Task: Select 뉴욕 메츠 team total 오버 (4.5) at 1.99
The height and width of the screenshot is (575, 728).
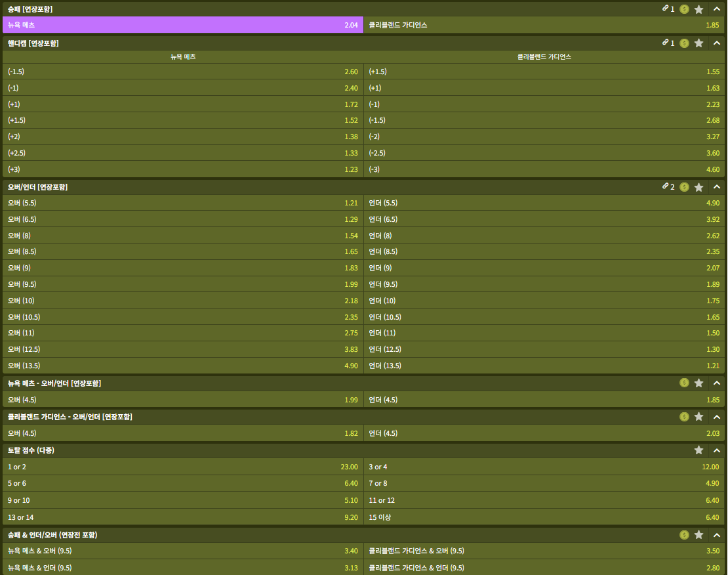Action: click(183, 399)
